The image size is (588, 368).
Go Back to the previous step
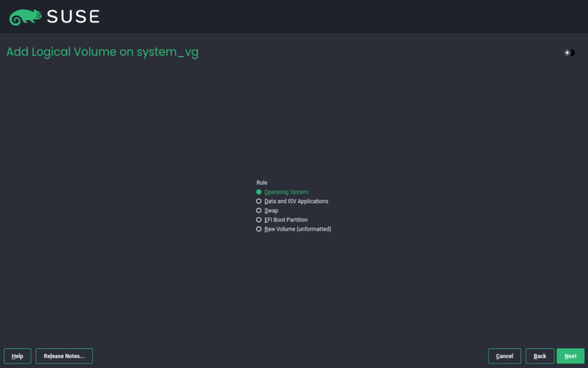click(x=540, y=356)
